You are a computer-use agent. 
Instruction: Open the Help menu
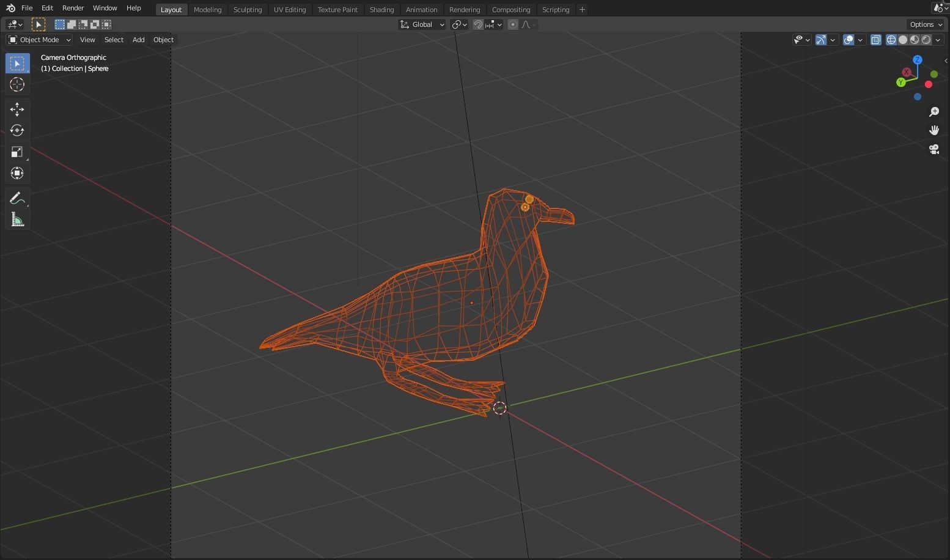133,9
